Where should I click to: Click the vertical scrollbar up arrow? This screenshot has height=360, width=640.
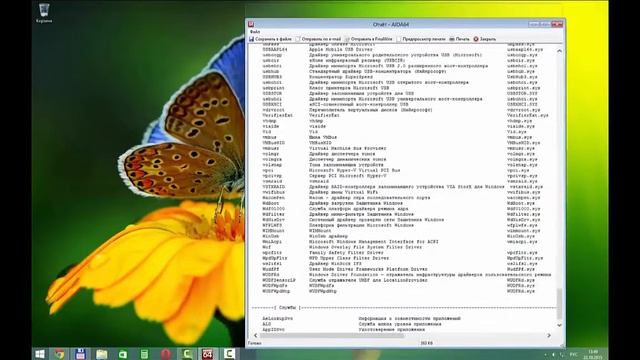[x=559, y=51]
